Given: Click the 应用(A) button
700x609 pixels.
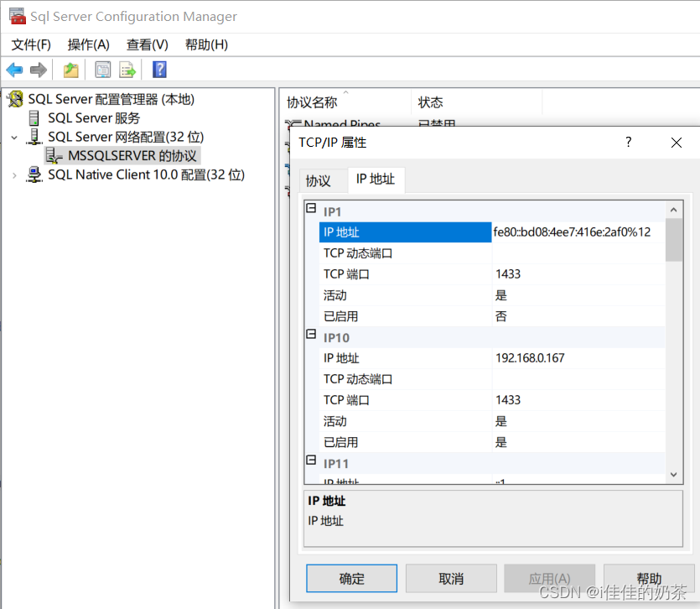Looking at the screenshot, I should pos(550,578).
